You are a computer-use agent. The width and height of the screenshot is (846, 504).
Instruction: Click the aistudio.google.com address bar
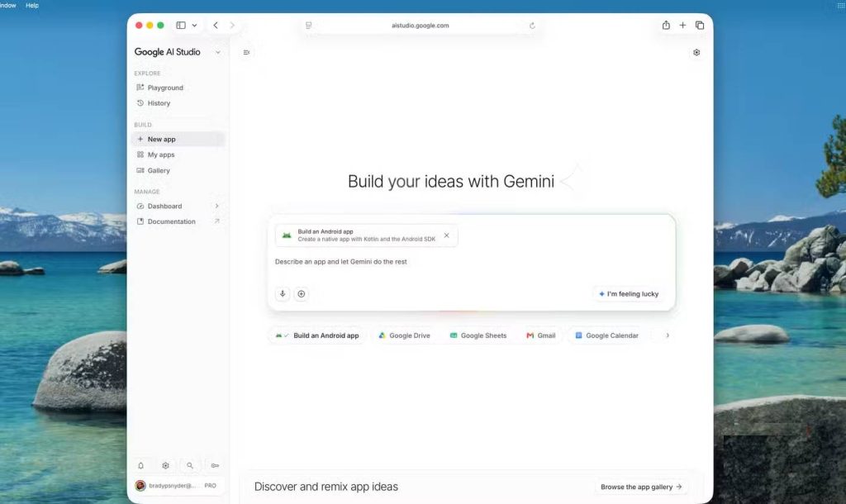(x=421, y=26)
